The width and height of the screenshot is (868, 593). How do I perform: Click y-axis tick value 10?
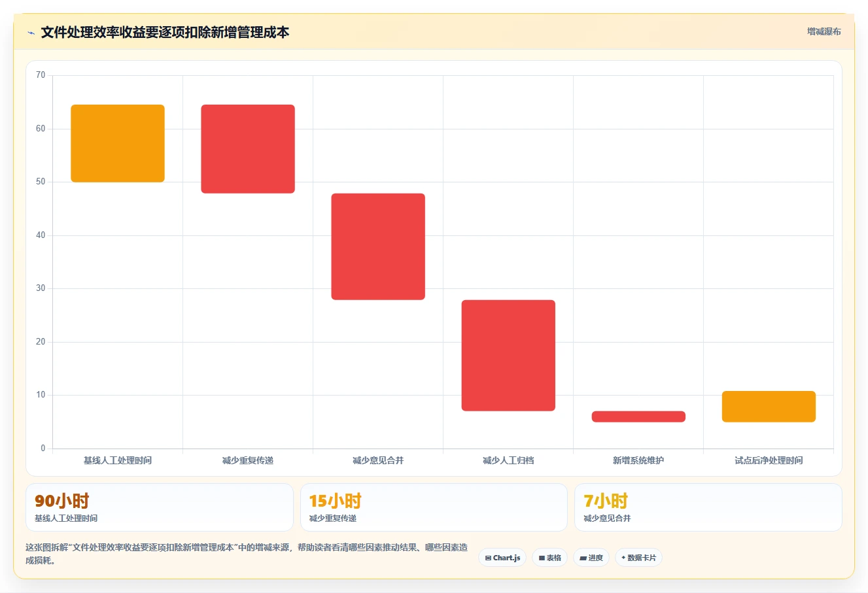click(41, 395)
